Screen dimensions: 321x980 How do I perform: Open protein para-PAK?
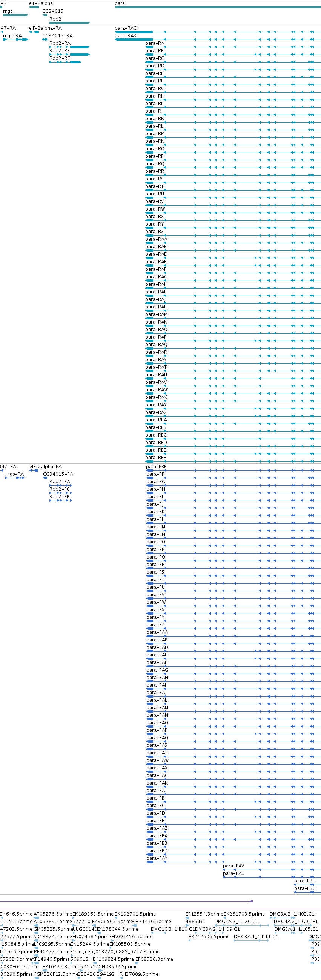(x=157, y=783)
